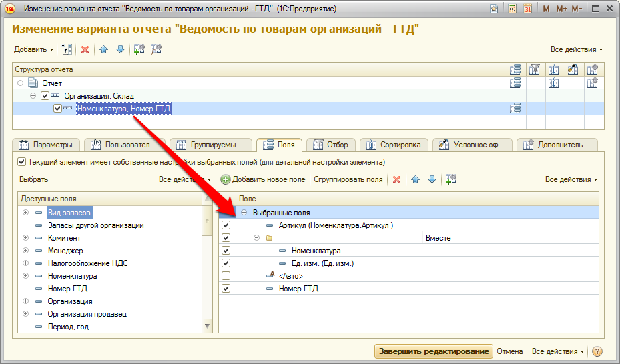Viewport: 620px width, 364px height.
Task: Move structure element down with top arrow
Action: (x=121, y=49)
